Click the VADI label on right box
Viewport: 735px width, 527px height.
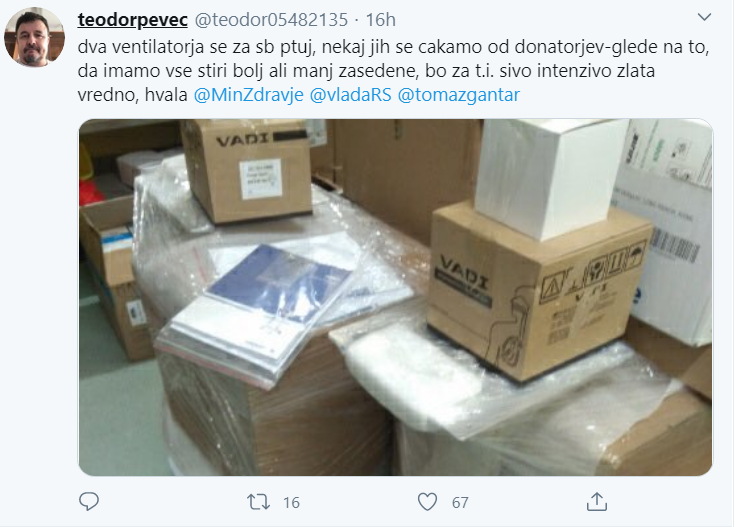[x=464, y=274]
